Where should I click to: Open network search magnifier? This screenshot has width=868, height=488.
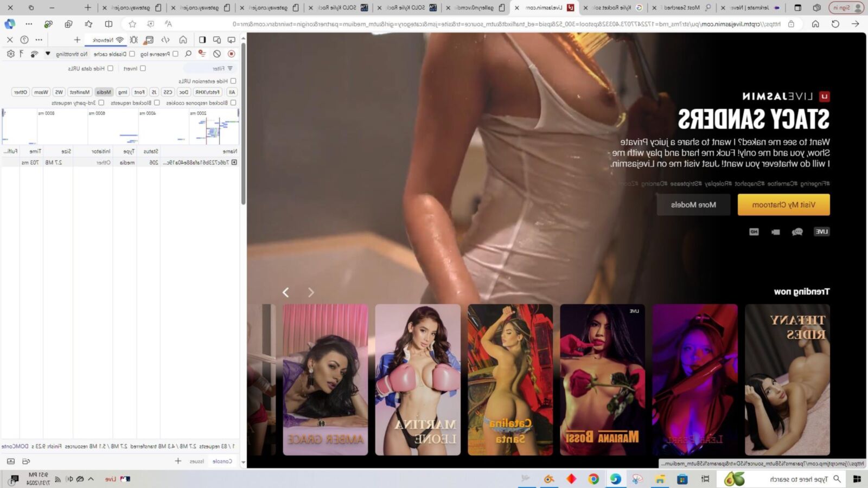click(188, 54)
